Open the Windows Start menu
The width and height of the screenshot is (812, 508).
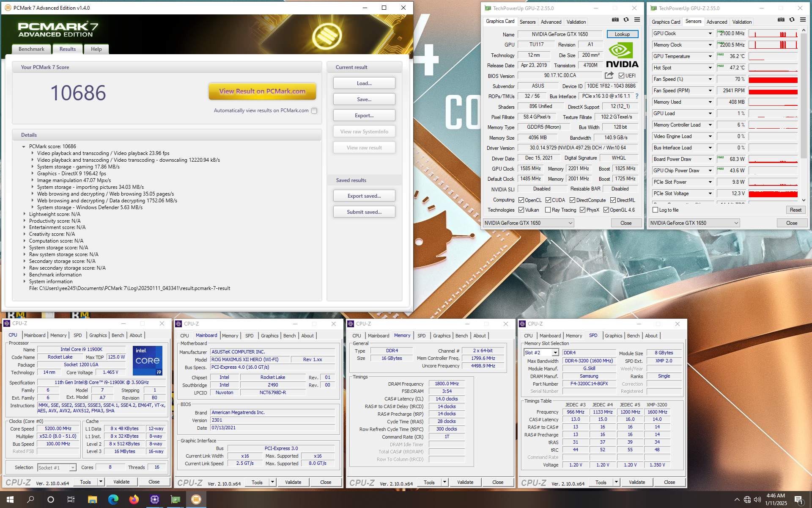click(x=10, y=500)
